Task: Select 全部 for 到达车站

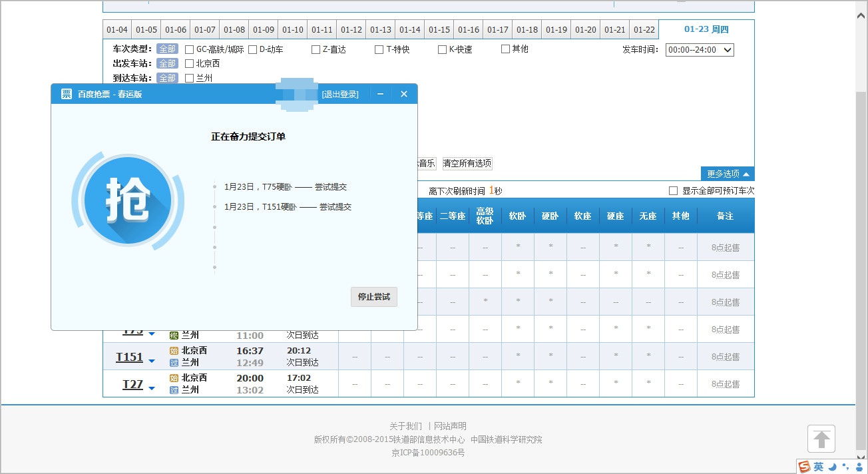Action: tap(167, 79)
